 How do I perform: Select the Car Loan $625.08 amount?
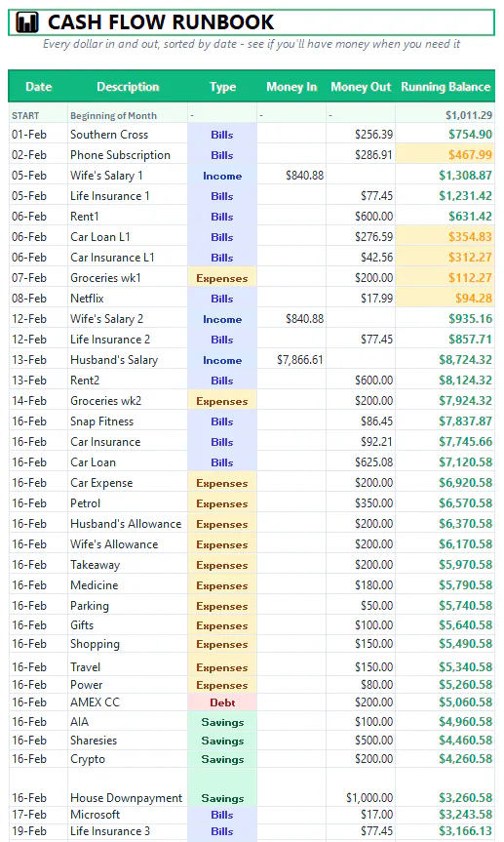coord(361,462)
